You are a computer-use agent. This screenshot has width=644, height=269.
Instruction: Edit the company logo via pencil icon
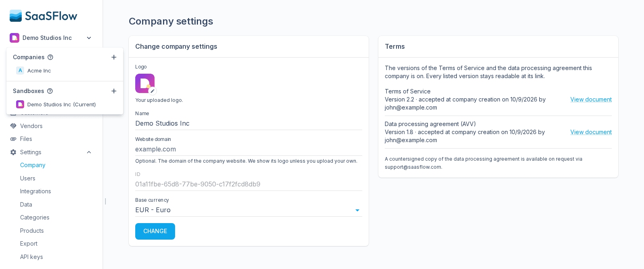153,91
